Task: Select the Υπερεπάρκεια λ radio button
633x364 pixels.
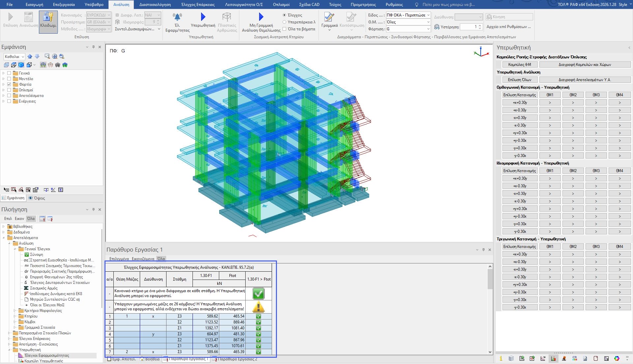Action: click(x=284, y=22)
